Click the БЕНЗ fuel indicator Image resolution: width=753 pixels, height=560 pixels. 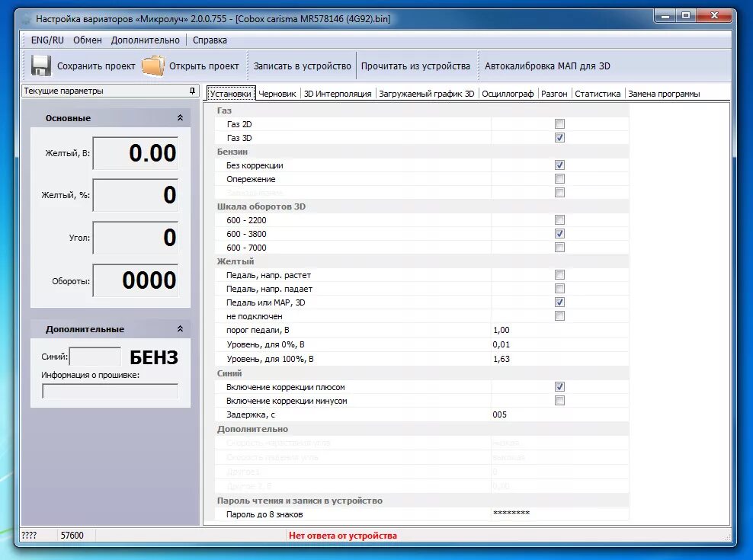coord(154,357)
